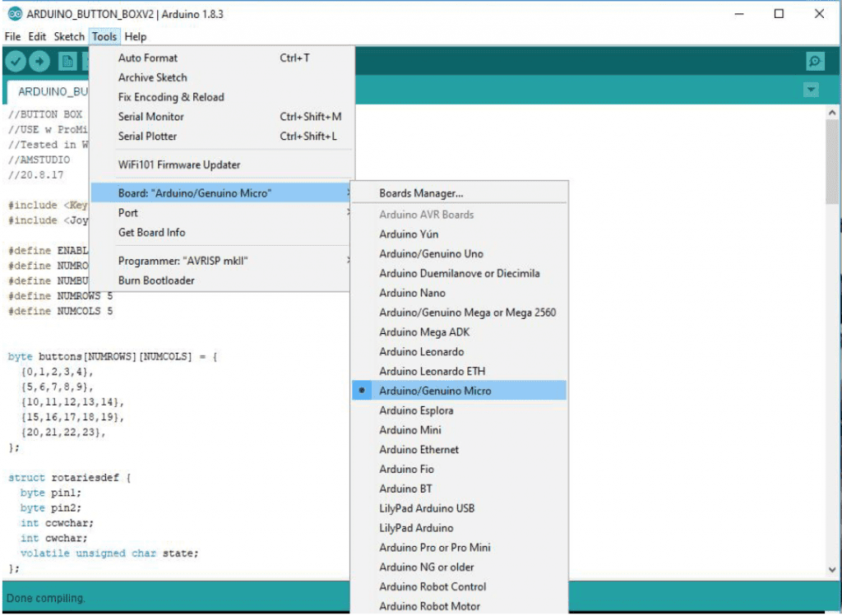
Task: Pick Arduino Nano from board list
Action: click(412, 293)
